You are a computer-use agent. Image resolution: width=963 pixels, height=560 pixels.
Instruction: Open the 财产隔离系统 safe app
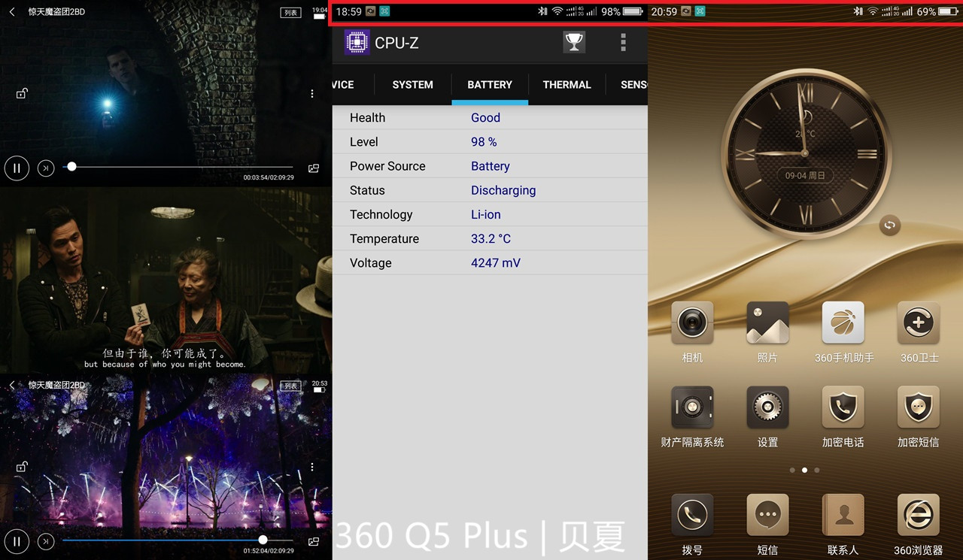tap(692, 407)
